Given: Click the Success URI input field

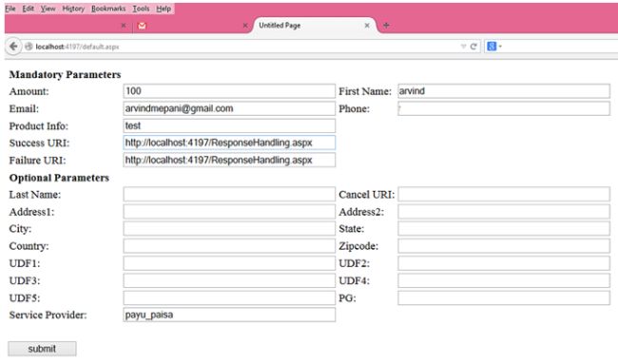Looking at the screenshot, I should pyautogui.click(x=229, y=143).
